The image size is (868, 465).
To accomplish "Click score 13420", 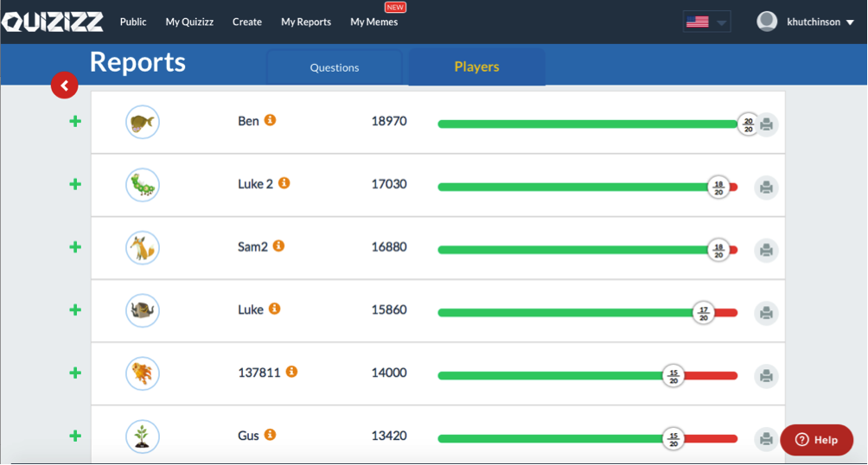I will (389, 436).
